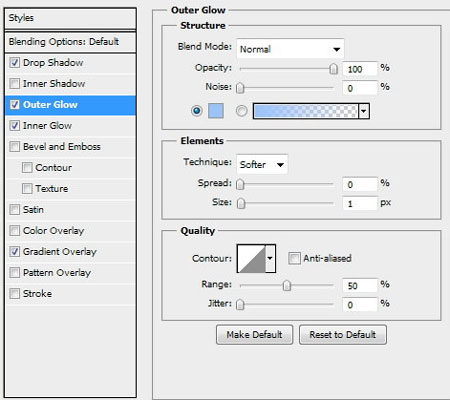Check the Contour sub-option checkbox

pyautogui.click(x=27, y=168)
